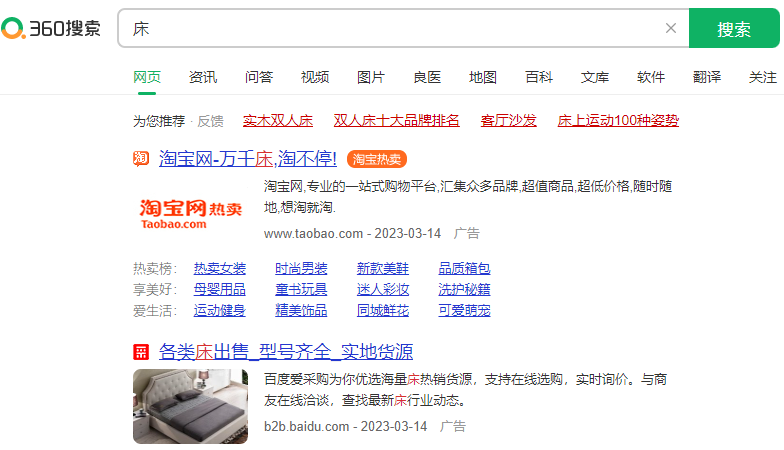Open the 精美饰品 link
Viewport: 784px width, 450px height.
point(301,310)
